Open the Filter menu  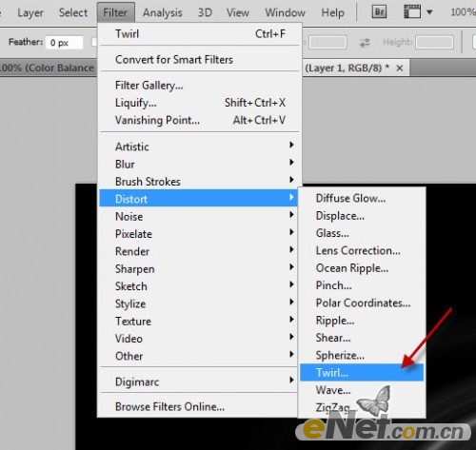click(x=115, y=12)
